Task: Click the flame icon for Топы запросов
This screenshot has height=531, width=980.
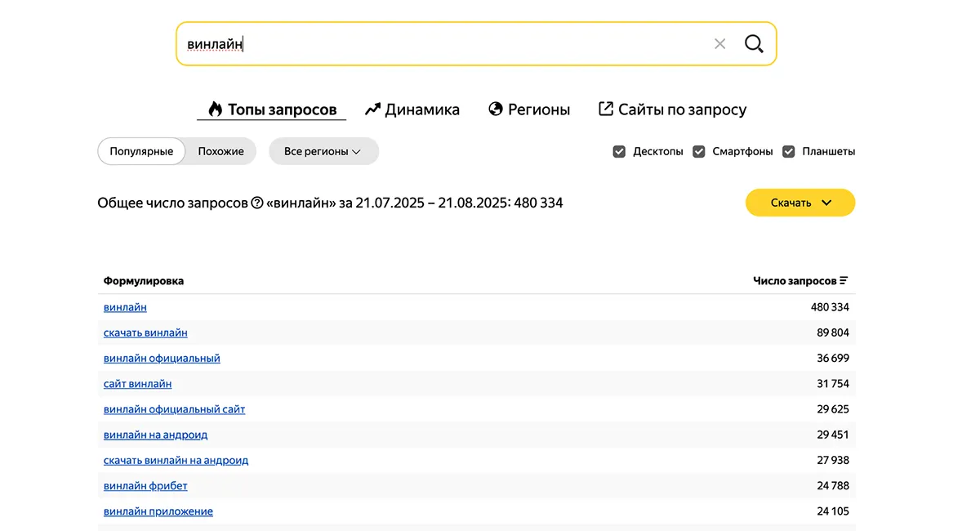Action: [216, 109]
